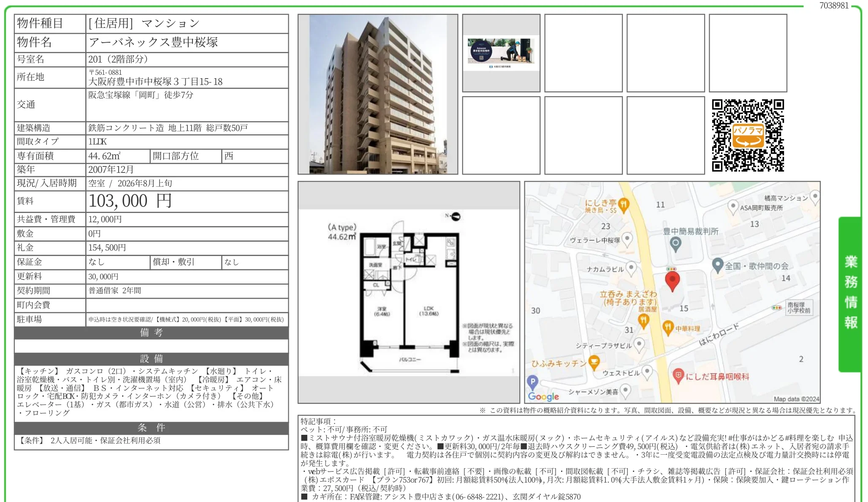Click the Map data ©2024 attribution

[x=796, y=399]
